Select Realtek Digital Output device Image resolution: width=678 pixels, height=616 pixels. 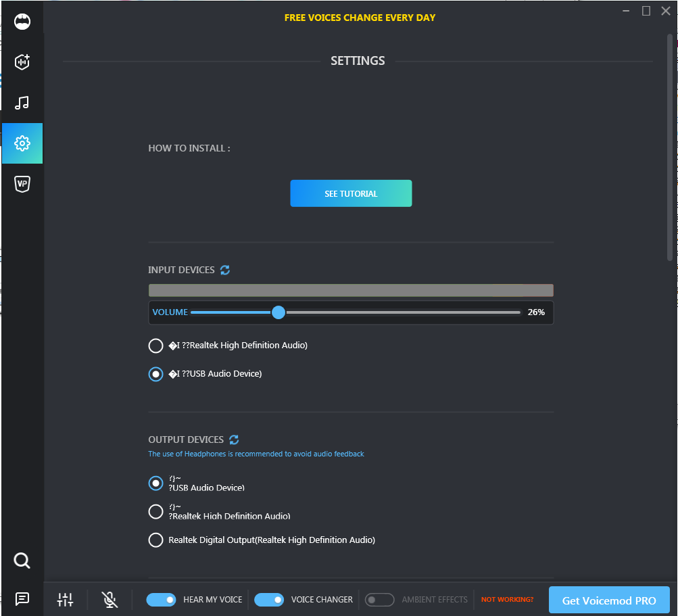pyautogui.click(x=155, y=540)
